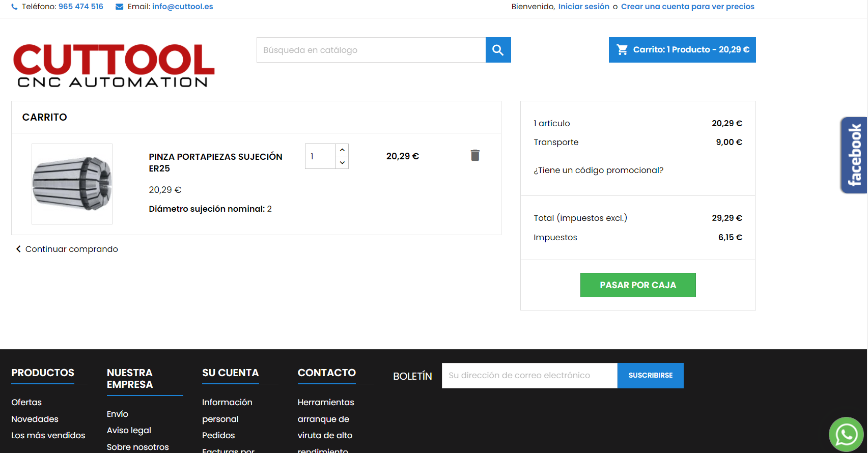
Task: Click phone number 965 474 516
Action: [81, 7]
